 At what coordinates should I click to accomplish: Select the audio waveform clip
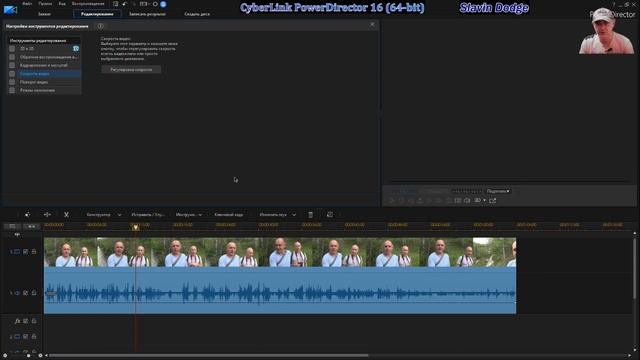(280, 291)
